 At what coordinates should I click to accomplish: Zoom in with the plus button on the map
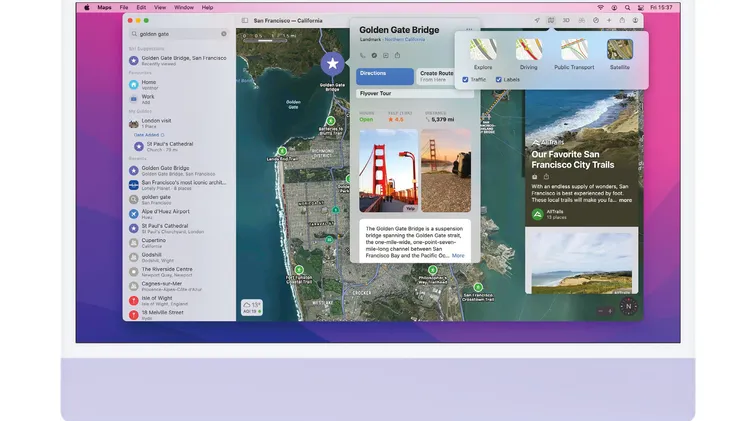click(609, 311)
